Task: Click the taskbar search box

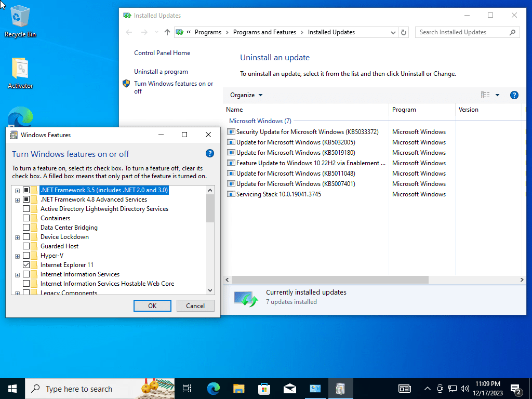Action: pyautogui.click(x=100, y=389)
